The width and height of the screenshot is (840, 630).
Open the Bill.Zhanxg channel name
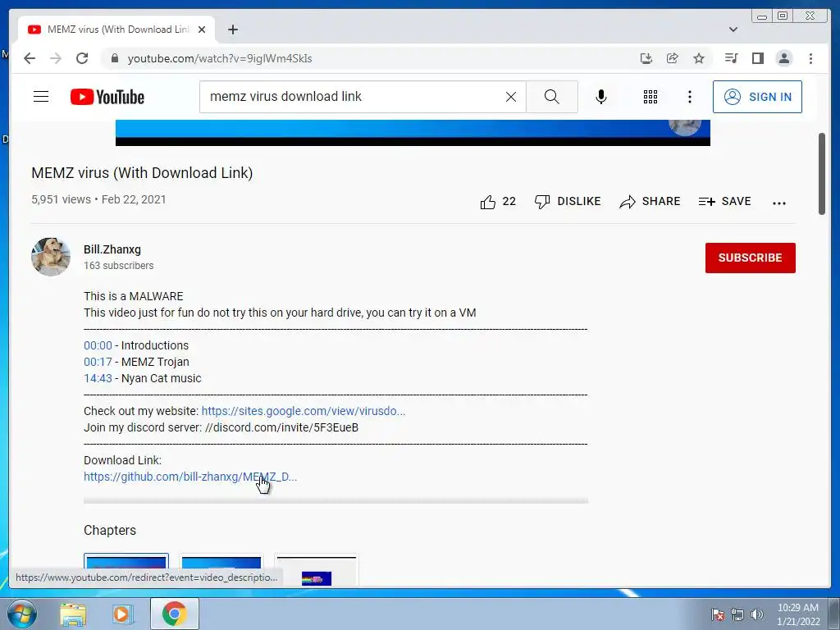click(112, 249)
